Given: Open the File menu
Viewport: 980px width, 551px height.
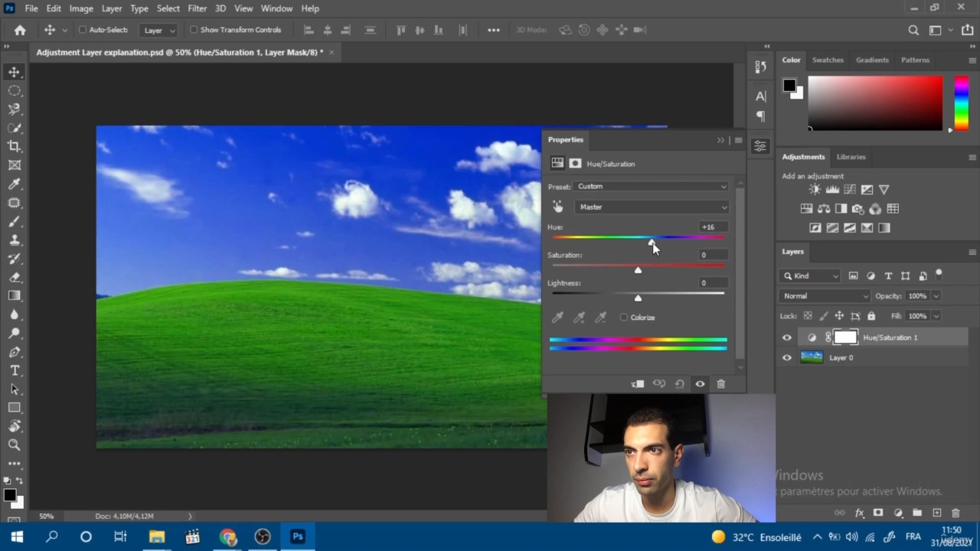Looking at the screenshot, I should tap(31, 8).
